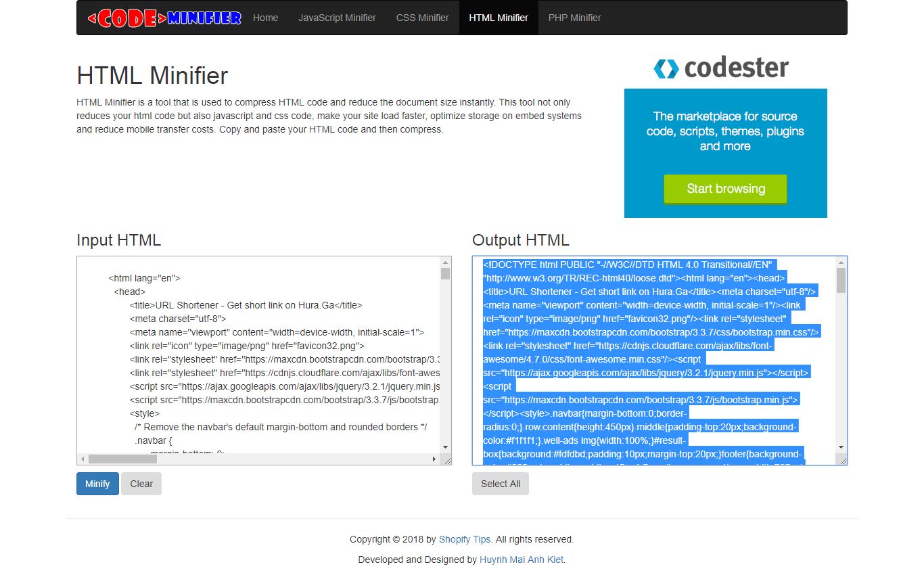Image resolution: width=924 pixels, height=573 pixels.
Task: Click the '<html lang="en">' line in input
Action: pos(144,278)
